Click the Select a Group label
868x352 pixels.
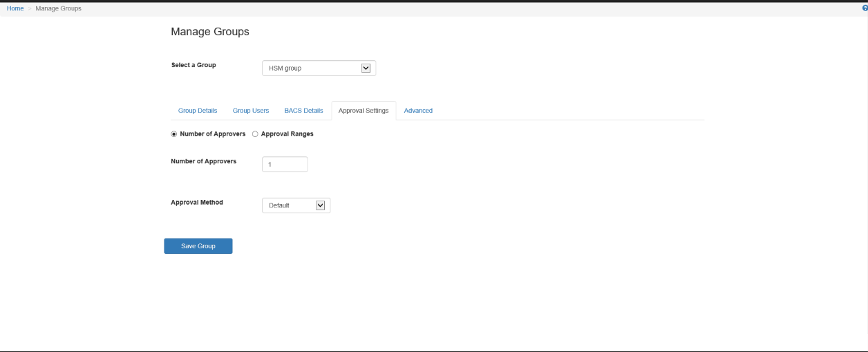pyautogui.click(x=194, y=65)
